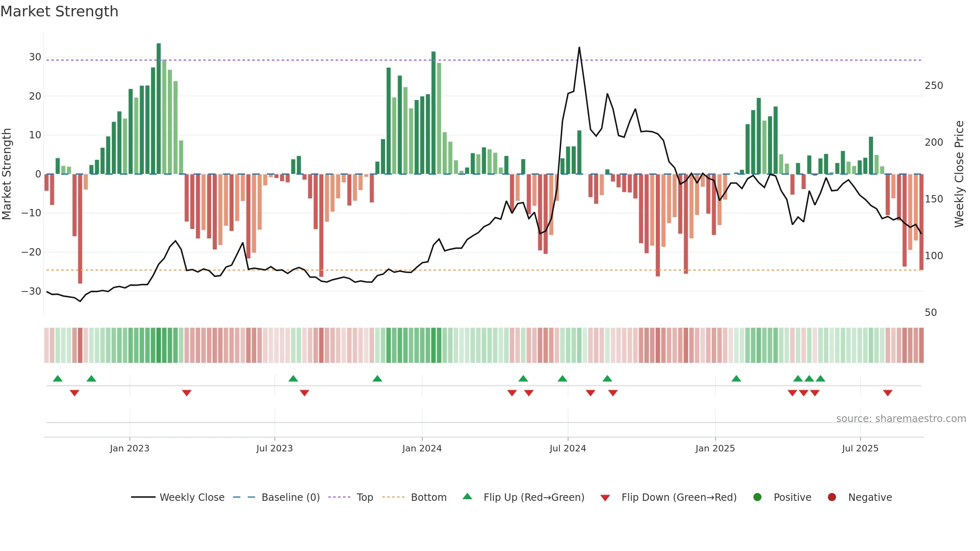980x551 pixels.
Task: Click the 200 right-axis price label
Action: [934, 142]
